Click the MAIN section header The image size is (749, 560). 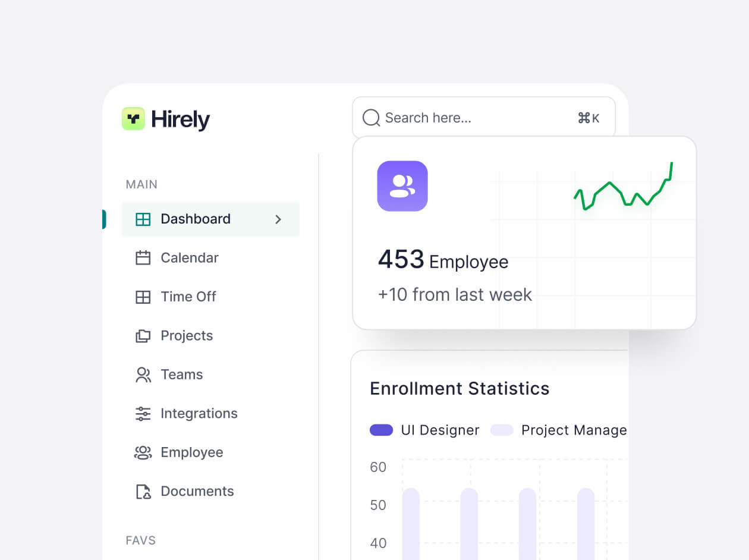(141, 184)
